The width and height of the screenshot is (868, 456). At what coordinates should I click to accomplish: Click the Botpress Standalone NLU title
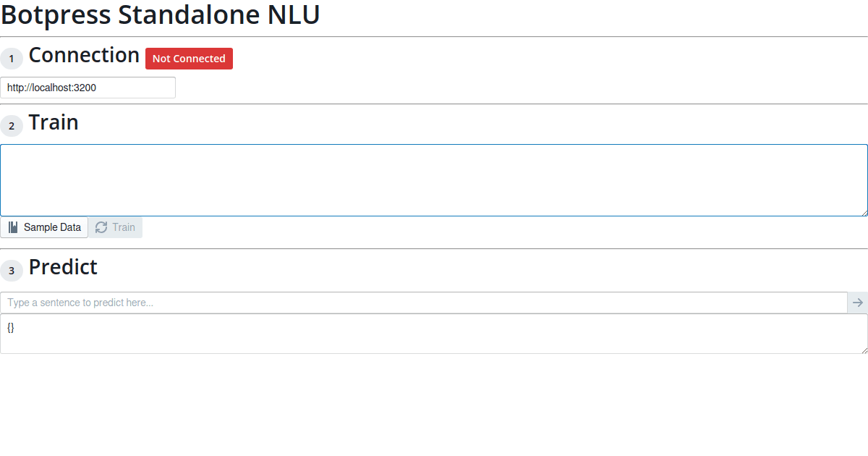click(161, 15)
